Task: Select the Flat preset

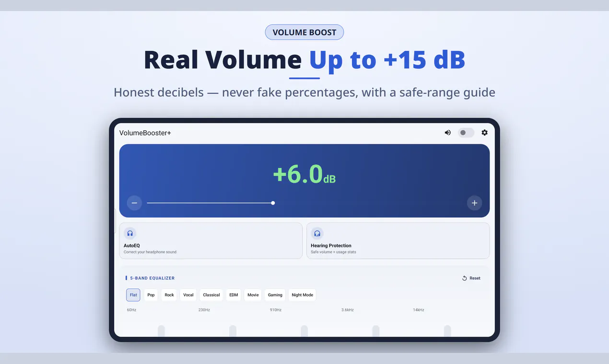Action: [133, 295]
